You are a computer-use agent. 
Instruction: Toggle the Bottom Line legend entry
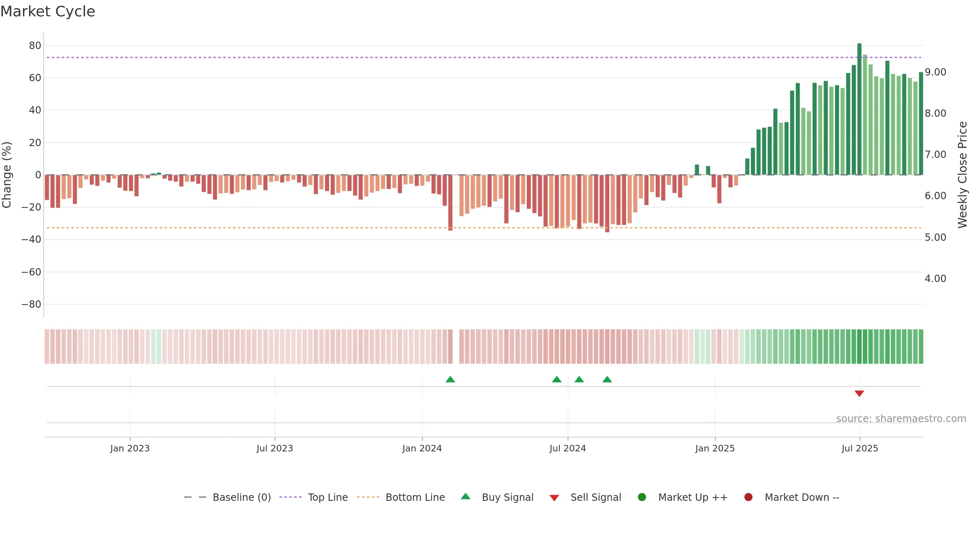tap(401, 497)
